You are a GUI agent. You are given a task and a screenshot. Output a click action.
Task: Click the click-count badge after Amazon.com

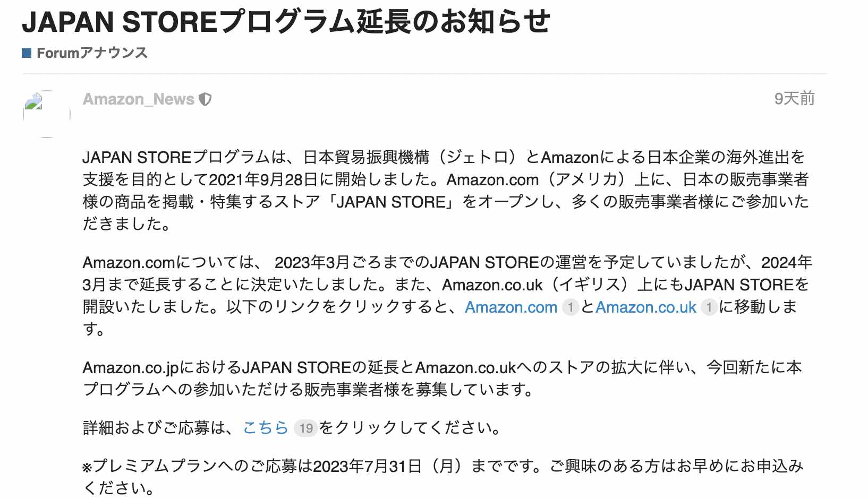coord(571,307)
